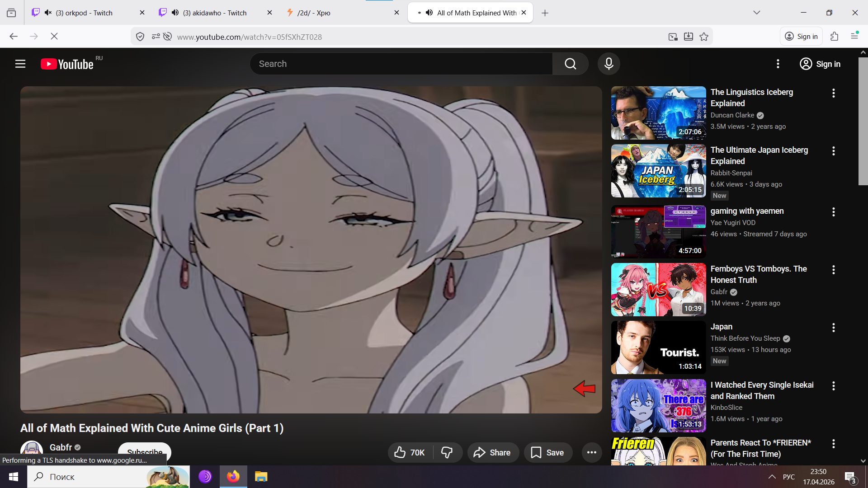The height and width of the screenshot is (488, 868).
Task: Open more actions under the video
Action: [x=591, y=452]
